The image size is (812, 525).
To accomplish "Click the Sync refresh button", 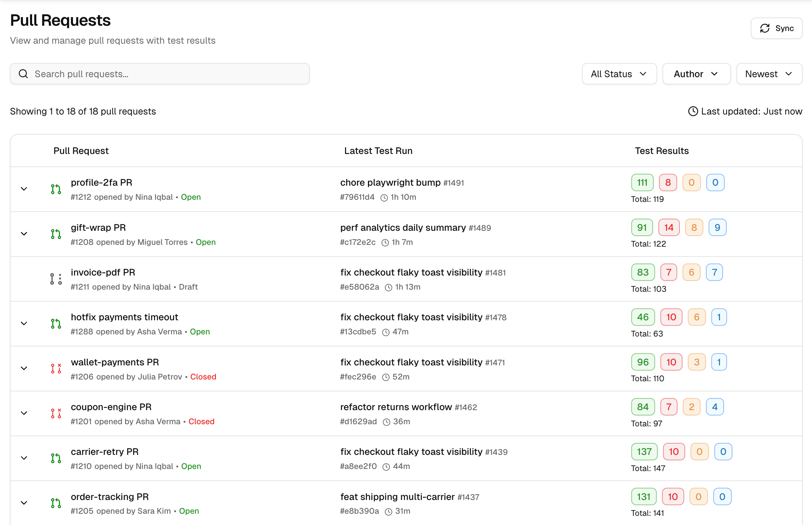I will (776, 28).
